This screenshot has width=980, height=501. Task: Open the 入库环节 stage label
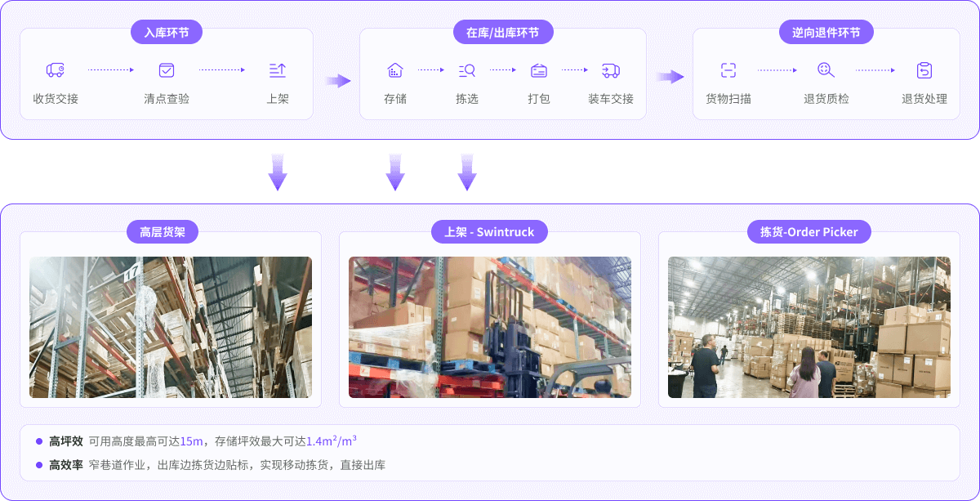coord(167,33)
